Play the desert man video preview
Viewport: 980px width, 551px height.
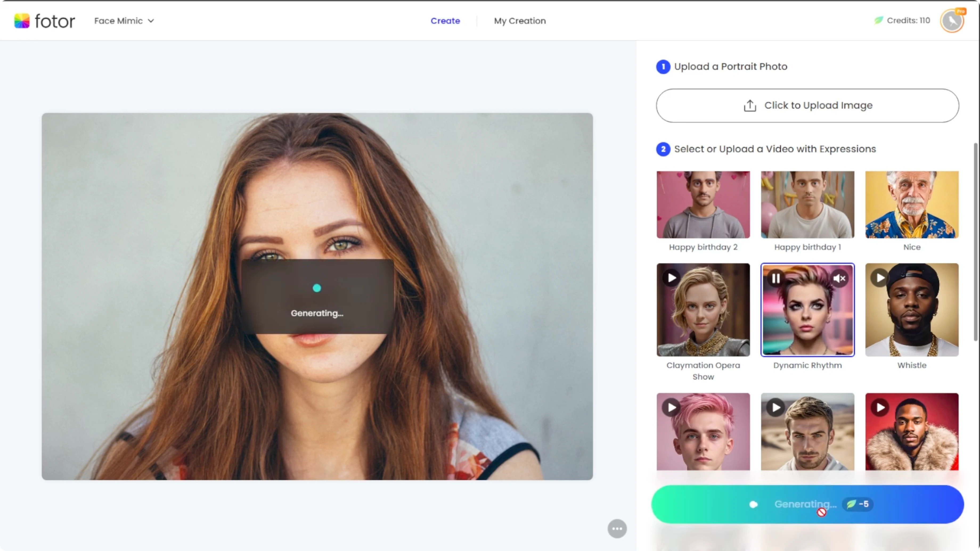(776, 408)
